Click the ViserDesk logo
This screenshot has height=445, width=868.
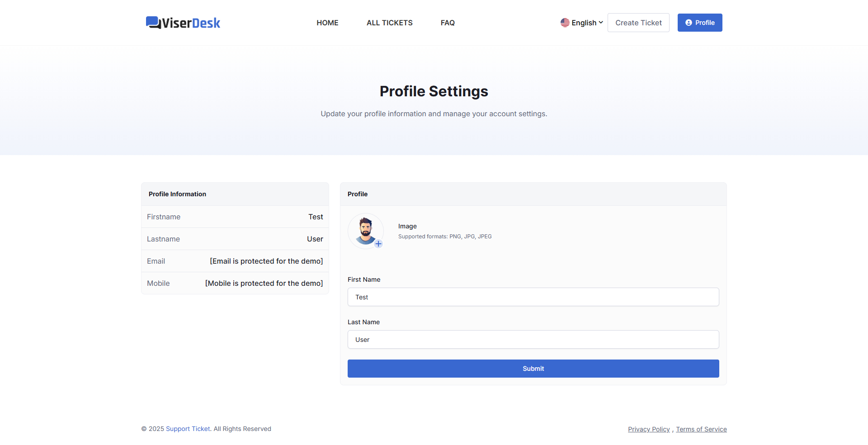pyautogui.click(x=183, y=23)
